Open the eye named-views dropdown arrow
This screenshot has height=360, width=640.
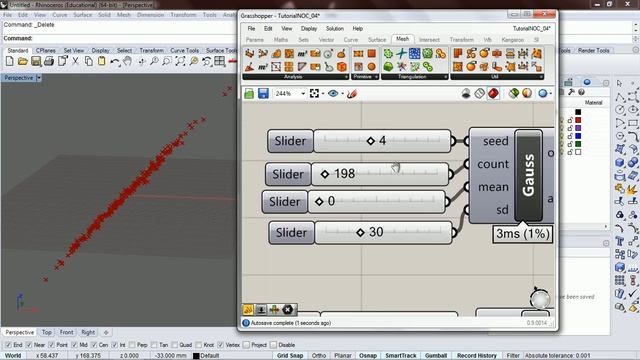[x=342, y=93]
